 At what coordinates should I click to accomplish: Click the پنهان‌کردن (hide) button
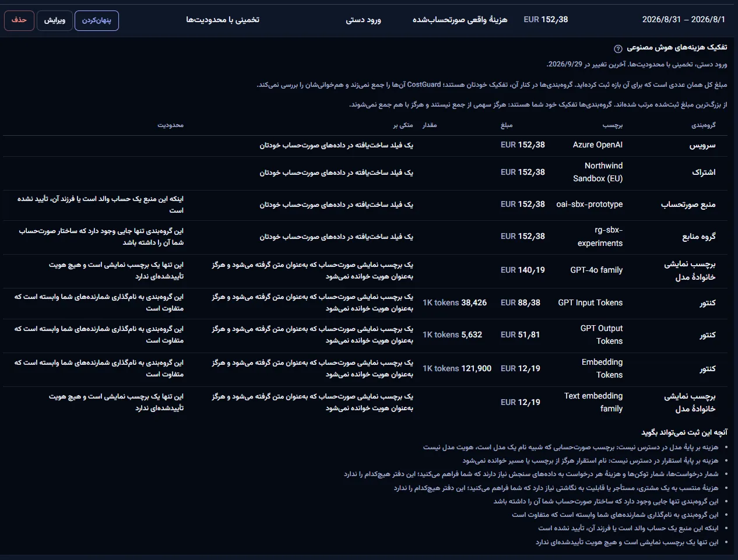97,20
